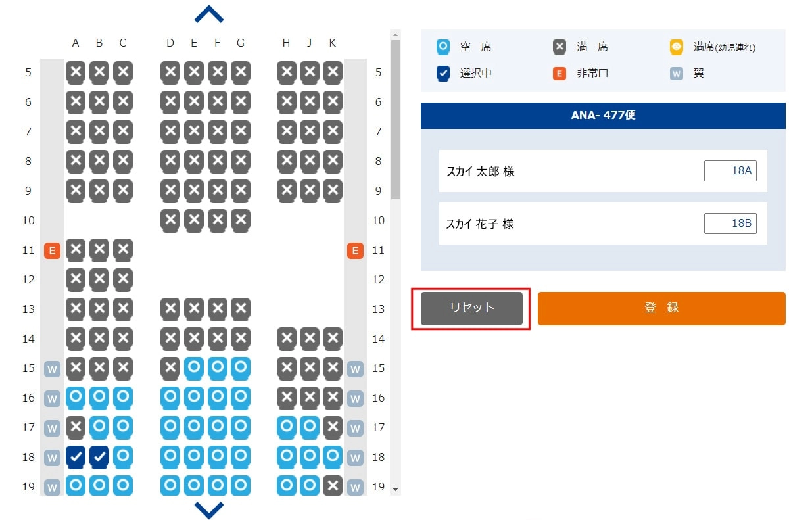Image resolution: width=812 pixels, height=520 pixels.
Task: Pick available seat 18K
Action: (333, 457)
